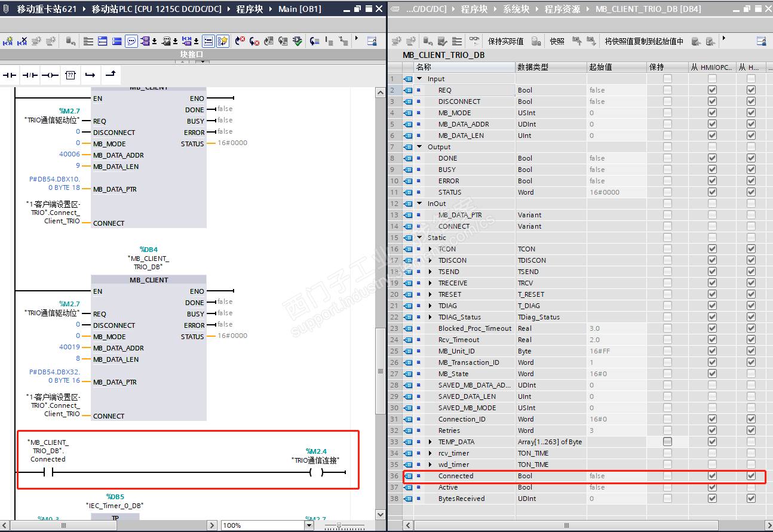Click the zoom slider at the bottom
Viewport: 773px width, 532px height.
(x=344, y=525)
